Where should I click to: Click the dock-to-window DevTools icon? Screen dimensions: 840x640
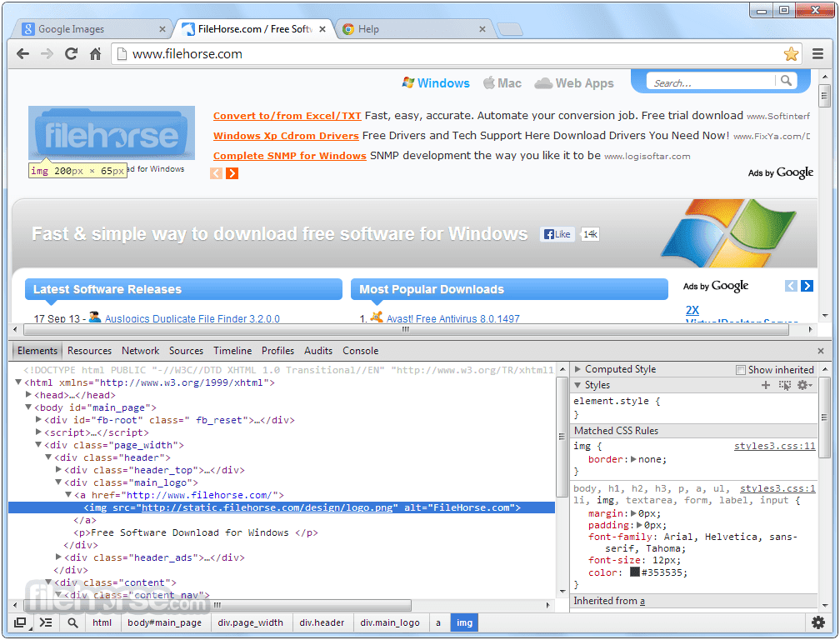point(18,622)
